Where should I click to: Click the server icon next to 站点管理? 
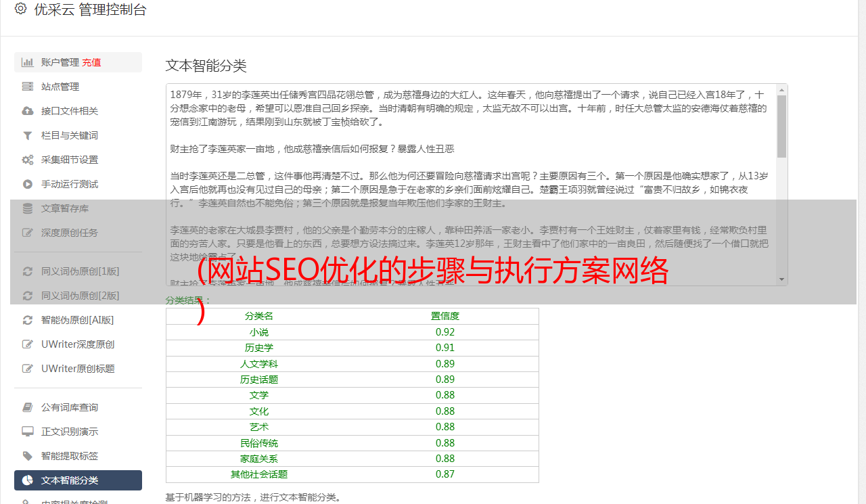(28, 87)
